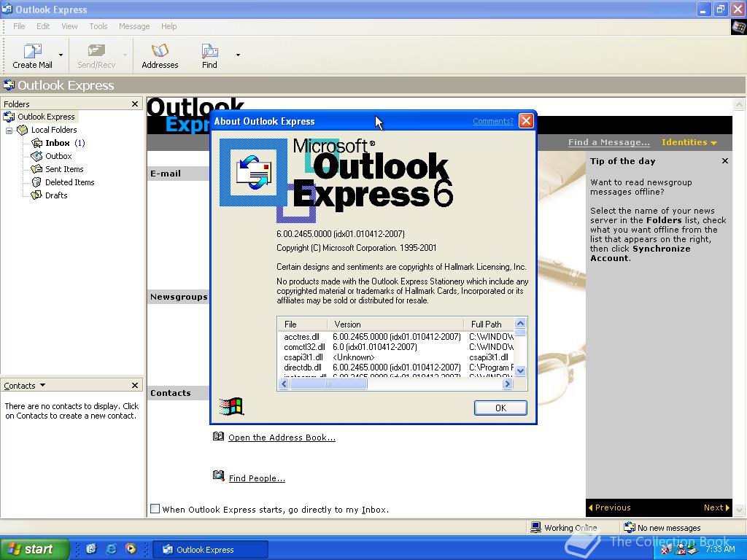Click the Address Book icon beside link
747x560 pixels.
pyautogui.click(x=218, y=436)
